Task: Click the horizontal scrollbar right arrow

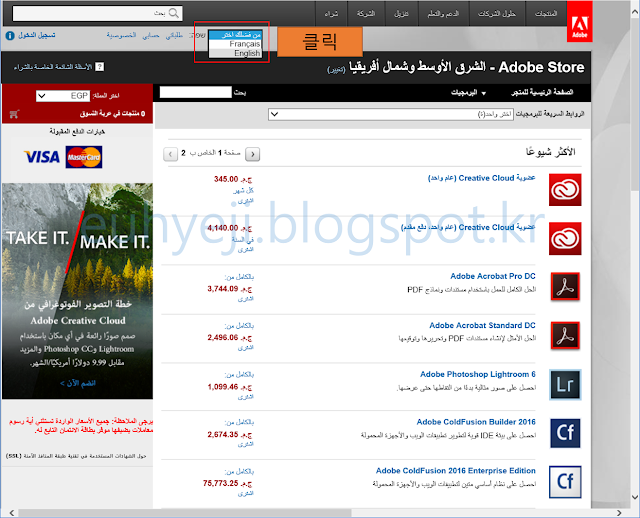Action: [x=619, y=513]
